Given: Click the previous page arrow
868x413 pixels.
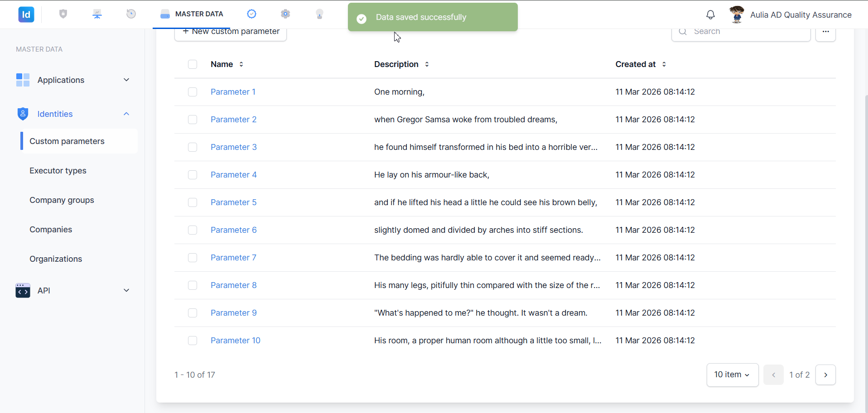Looking at the screenshot, I should 773,375.
